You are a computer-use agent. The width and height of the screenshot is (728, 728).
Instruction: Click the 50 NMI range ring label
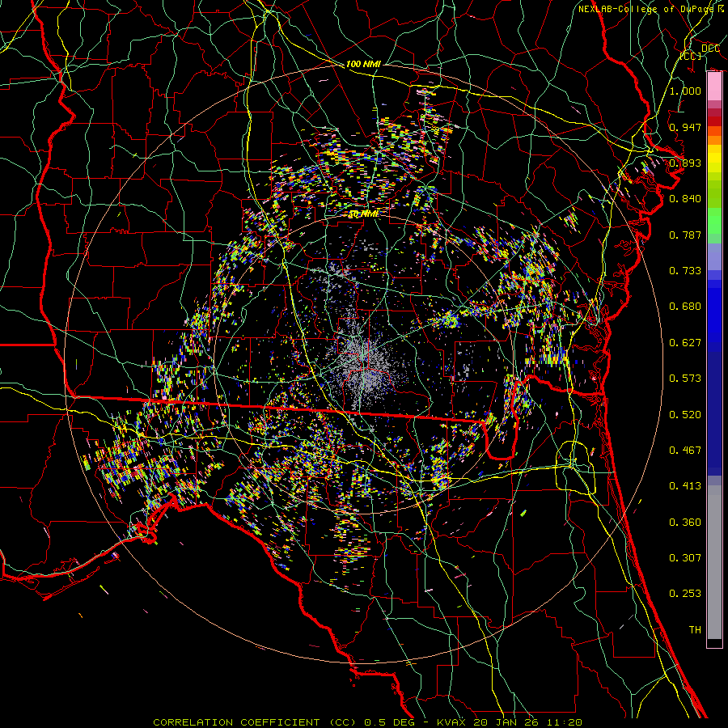click(363, 214)
